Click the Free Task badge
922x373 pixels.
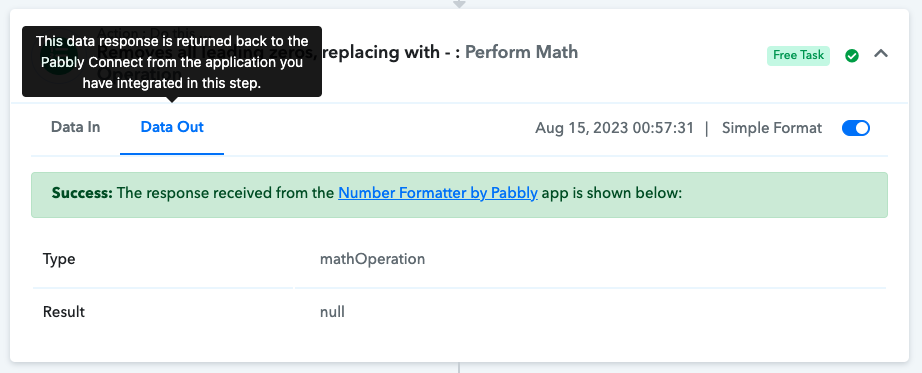coord(798,55)
